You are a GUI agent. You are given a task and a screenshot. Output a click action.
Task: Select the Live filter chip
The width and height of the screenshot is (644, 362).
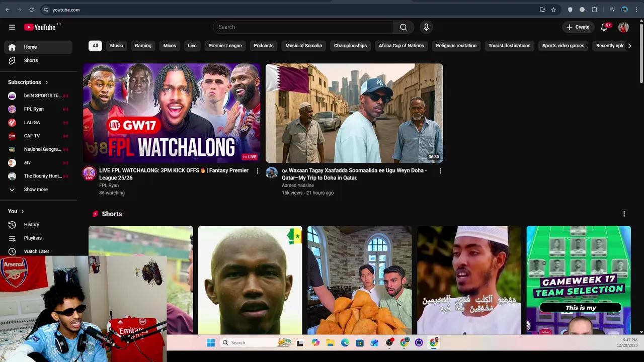(x=192, y=46)
